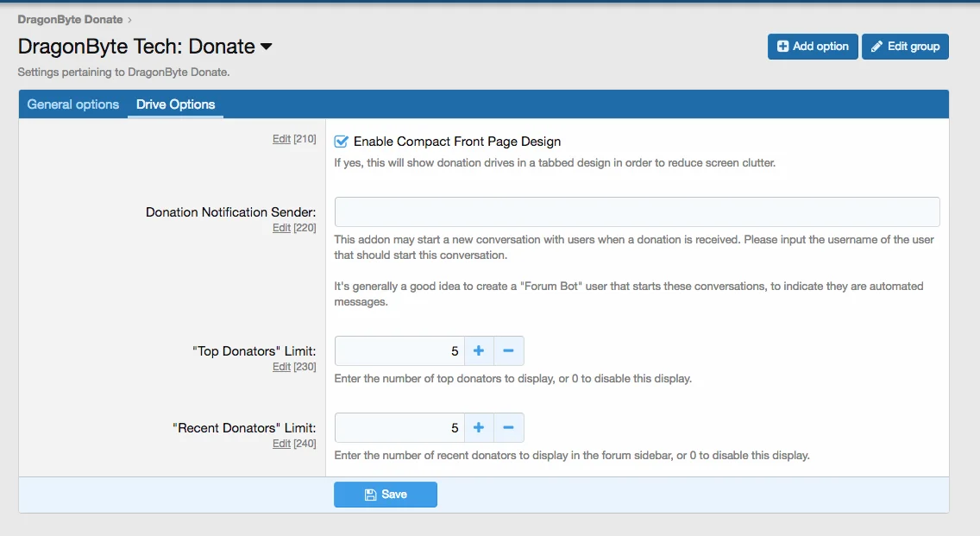980x536 pixels.
Task: Open the Edit link for option 220
Action: point(281,228)
